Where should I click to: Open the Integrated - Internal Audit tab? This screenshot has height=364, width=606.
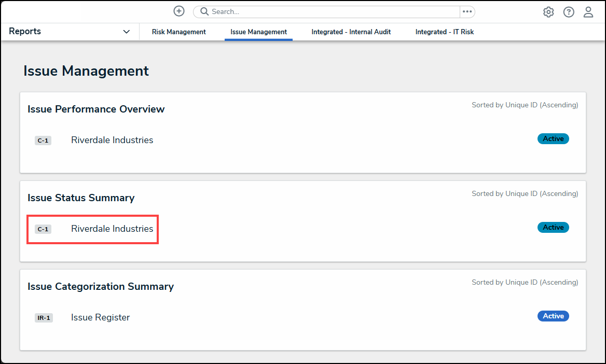pyautogui.click(x=351, y=32)
